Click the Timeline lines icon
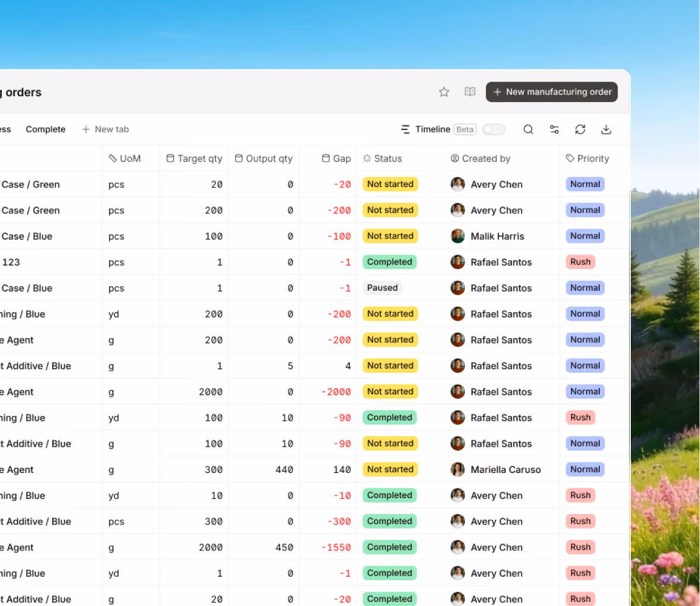The image size is (700, 606). 405,130
